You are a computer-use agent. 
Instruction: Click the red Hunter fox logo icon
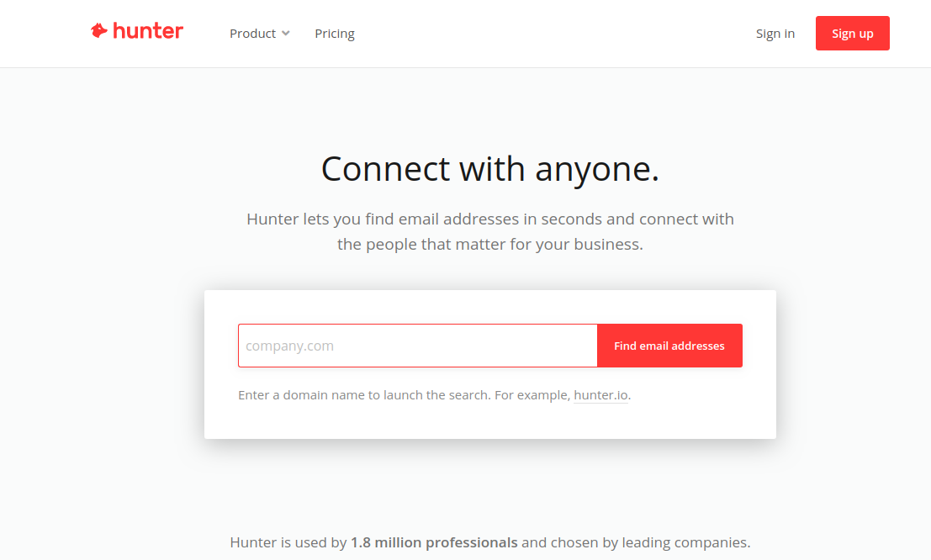(x=98, y=30)
